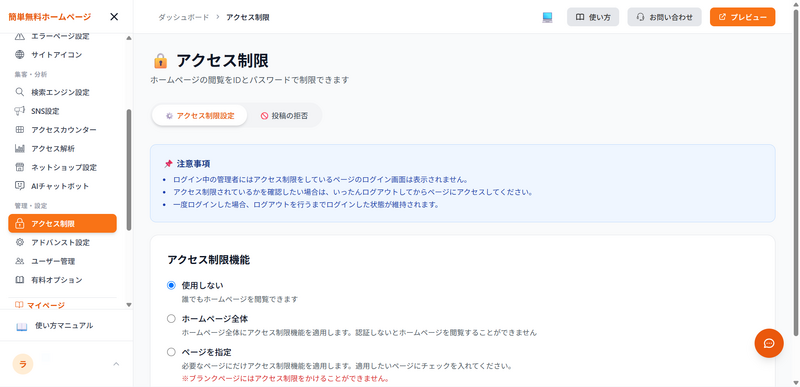
Task: Open the orange chat bubble widget
Action: click(769, 343)
